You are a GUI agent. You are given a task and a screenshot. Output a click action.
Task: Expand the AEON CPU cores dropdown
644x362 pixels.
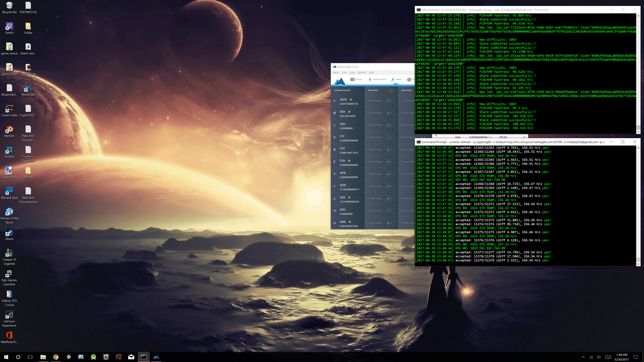click(x=389, y=101)
